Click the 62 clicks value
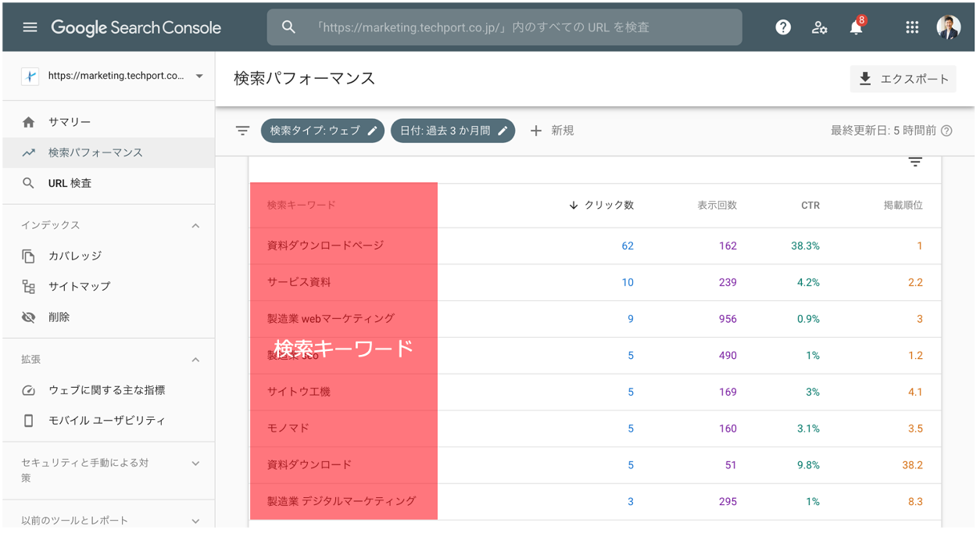The width and height of the screenshot is (980, 534). tap(628, 245)
